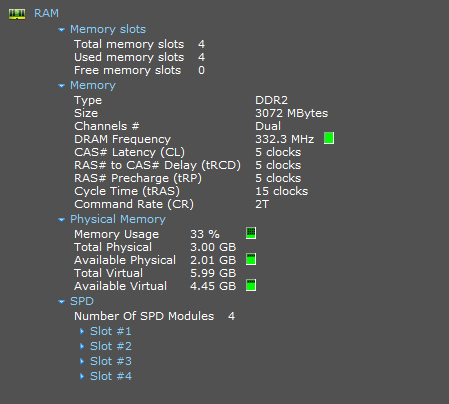Open Slot #1 label
The width and height of the screenshot is (449, 404).
pyautogui.click(x=111, y=331)
